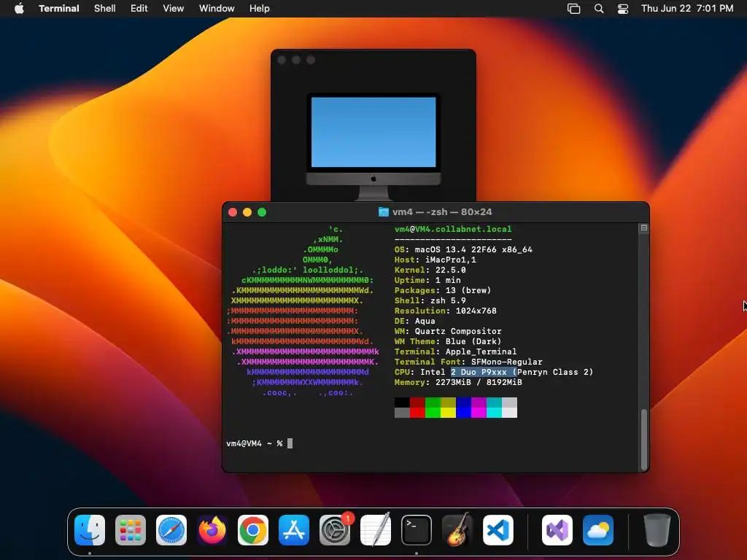Open Spotlight search in the menu bar
The height and width of the screenshot is (560, 747).
point(599,9)
